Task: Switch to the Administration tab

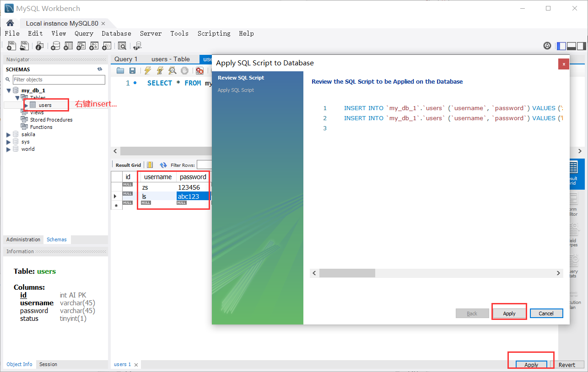Action: click(23, 239)
